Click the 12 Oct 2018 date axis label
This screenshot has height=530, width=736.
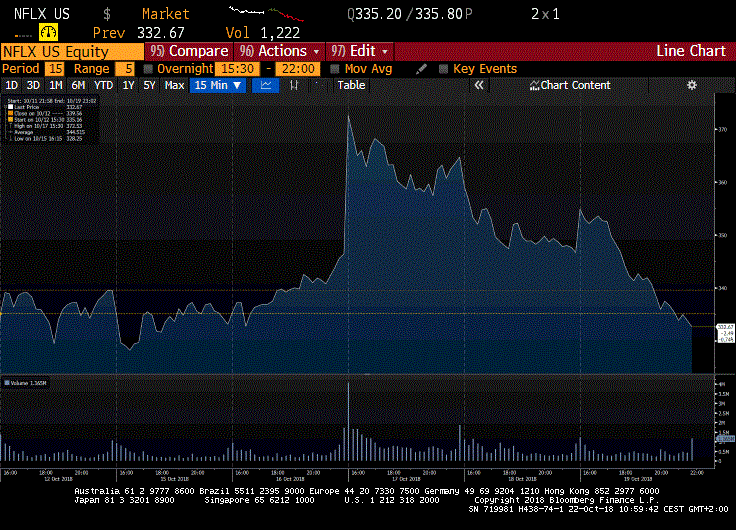tap(59, 479)
